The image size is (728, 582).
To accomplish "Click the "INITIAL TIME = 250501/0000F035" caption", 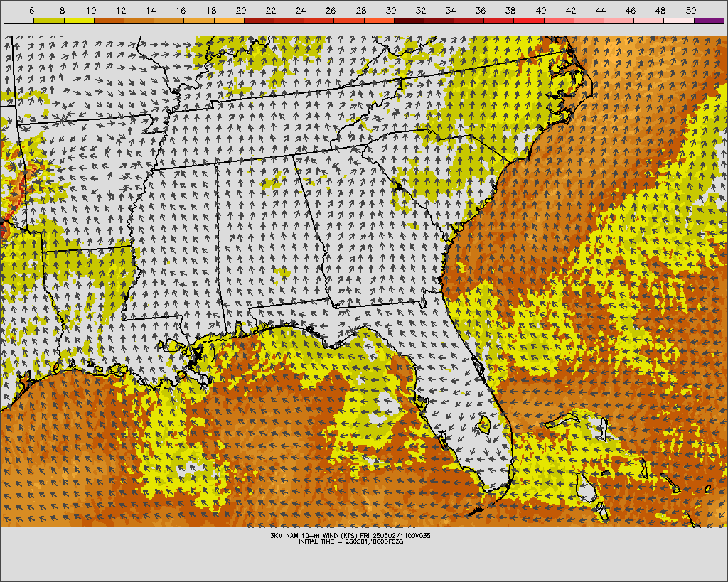I will (351, 541).
